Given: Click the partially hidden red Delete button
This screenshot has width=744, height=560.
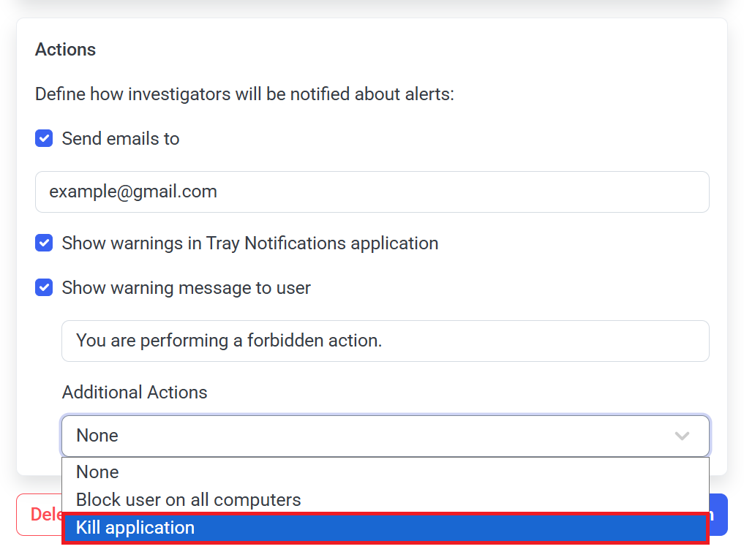Looking at the screenshot, I should [x=38, y=515].
